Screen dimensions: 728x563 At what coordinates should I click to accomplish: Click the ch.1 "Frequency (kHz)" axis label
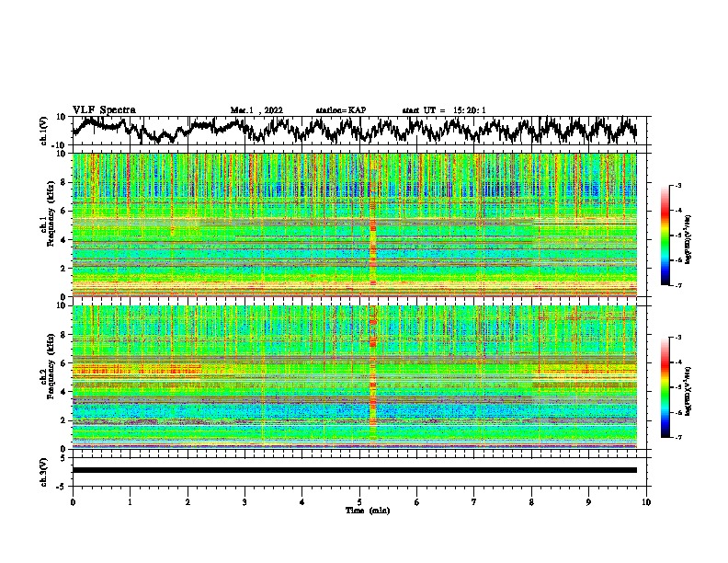click(x=51, y=213)
